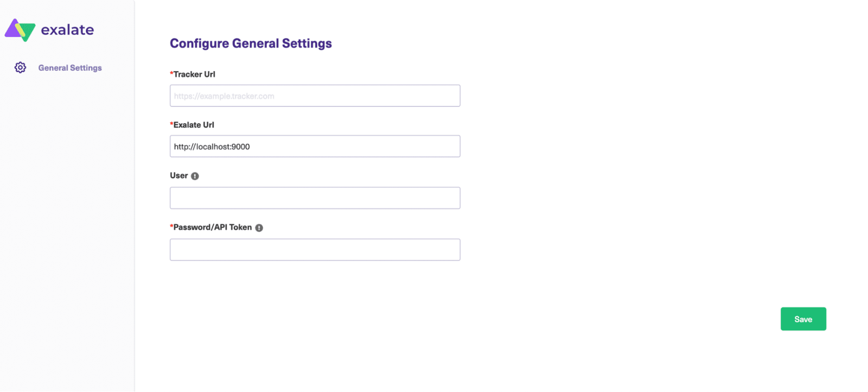
Task: Click the red asterisk before Tracker Url
Action: pyautogui.click(x=171, y=73)
